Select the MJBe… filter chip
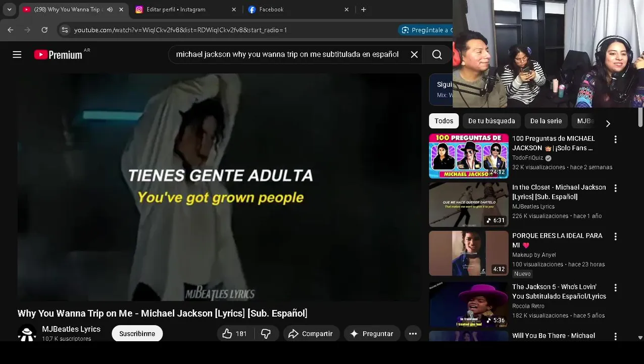The width and height of the screenshot is (644, 364). click(x=585, y=121)
